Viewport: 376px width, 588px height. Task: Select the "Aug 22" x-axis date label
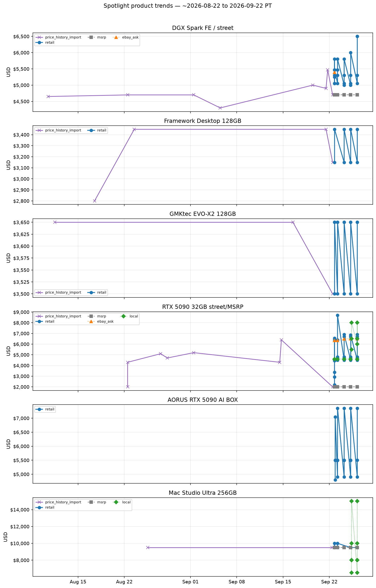pyautogui.click(x=124, y=582)
